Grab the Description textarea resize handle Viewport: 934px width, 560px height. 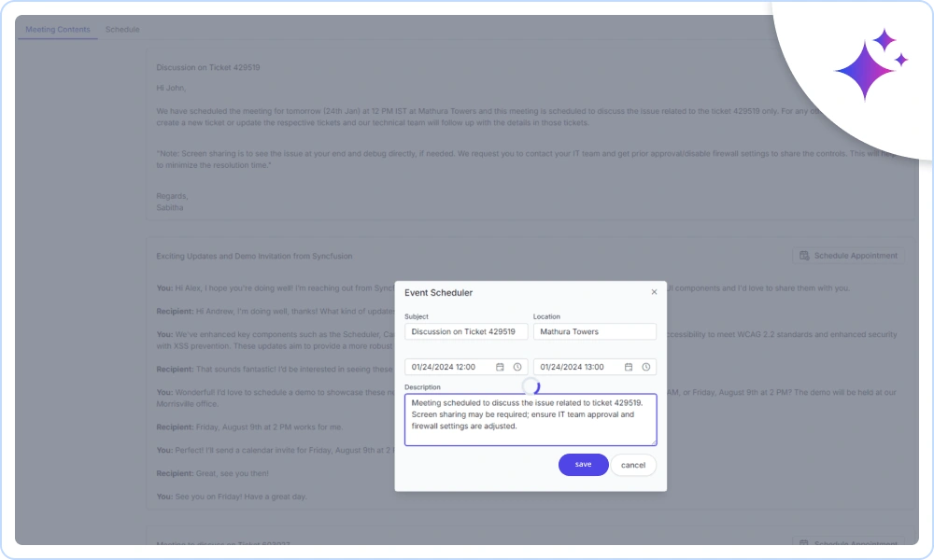click(653, 442)
